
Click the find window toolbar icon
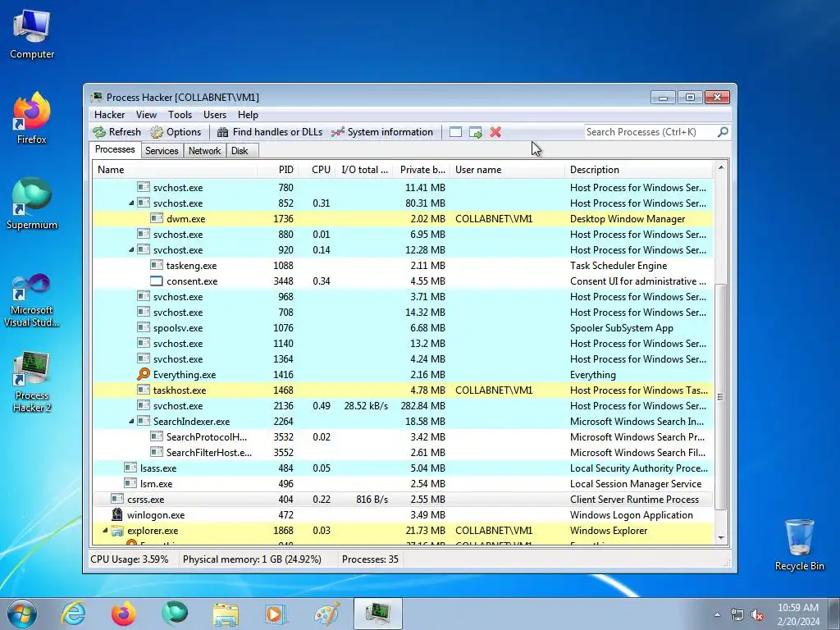455,132
